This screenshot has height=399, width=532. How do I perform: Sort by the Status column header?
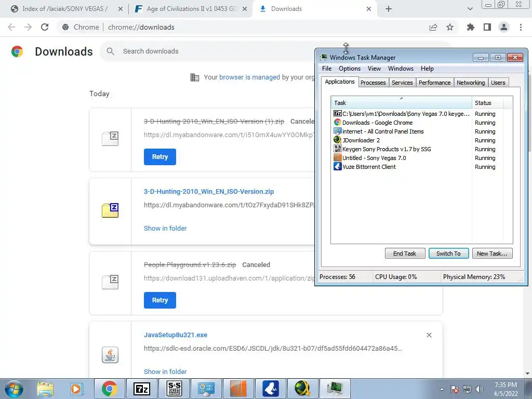(x=487, y=103)
